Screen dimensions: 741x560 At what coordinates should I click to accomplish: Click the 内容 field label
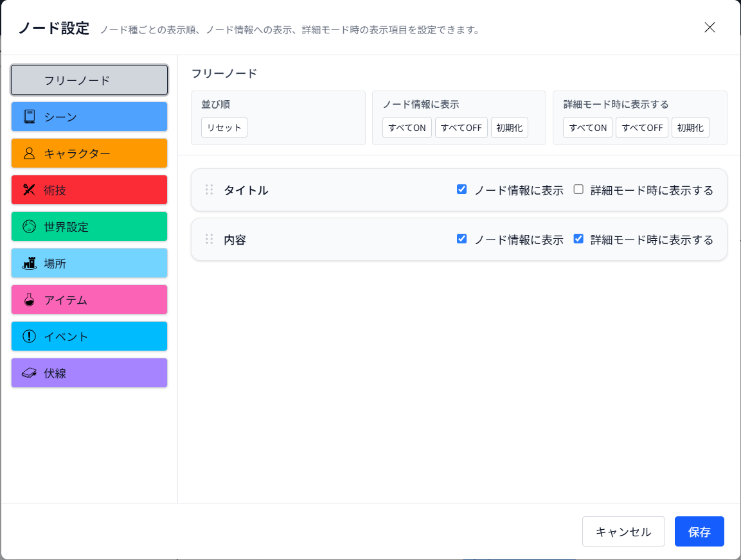[x=235, y=240]
